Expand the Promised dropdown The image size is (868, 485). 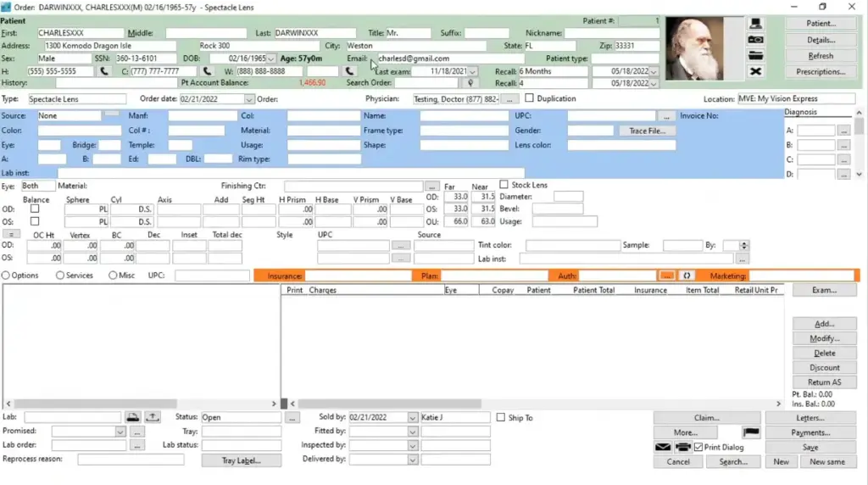120,432
